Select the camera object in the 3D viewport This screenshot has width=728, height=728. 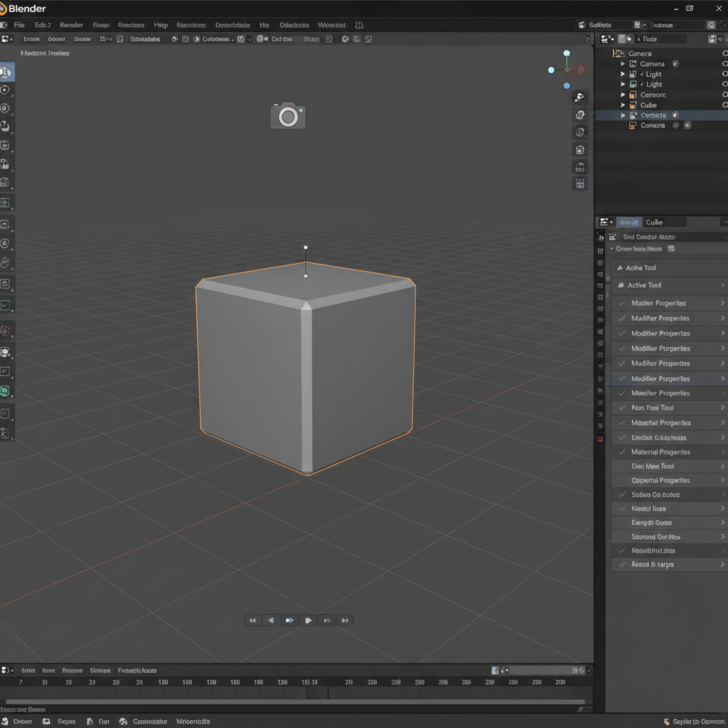288,116
